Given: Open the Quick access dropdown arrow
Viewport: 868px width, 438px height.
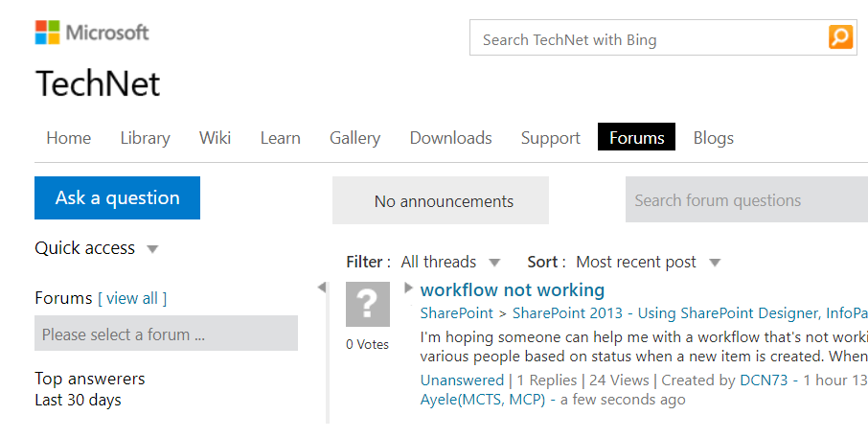Looking at the screenshot, I should coord(152,249).
